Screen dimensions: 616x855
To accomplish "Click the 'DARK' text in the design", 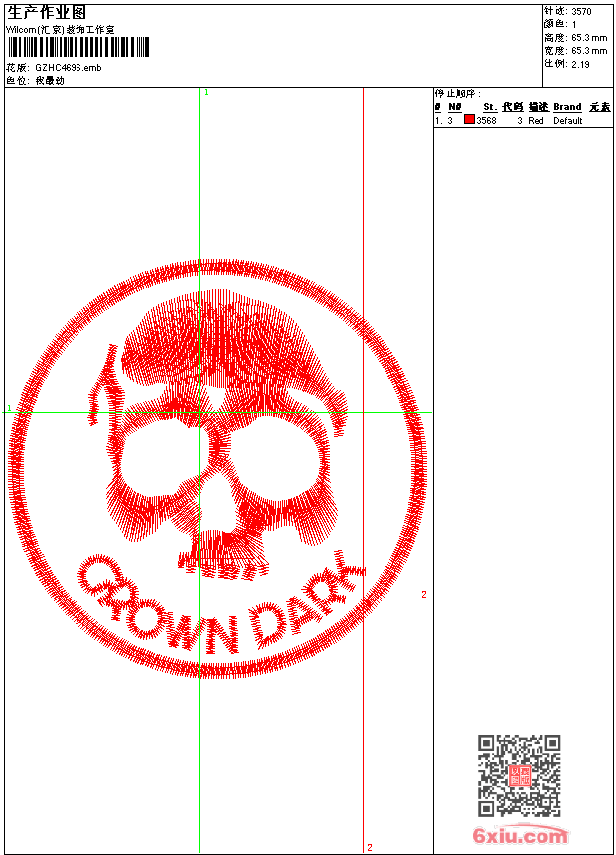I will click(x=303, y=606).
